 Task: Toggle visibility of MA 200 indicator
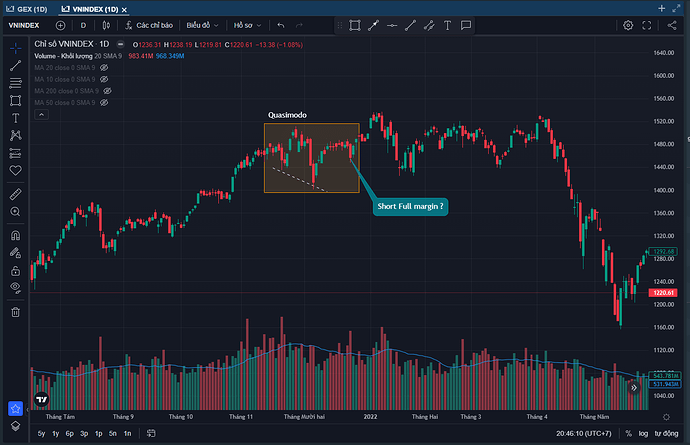(107, 91)
